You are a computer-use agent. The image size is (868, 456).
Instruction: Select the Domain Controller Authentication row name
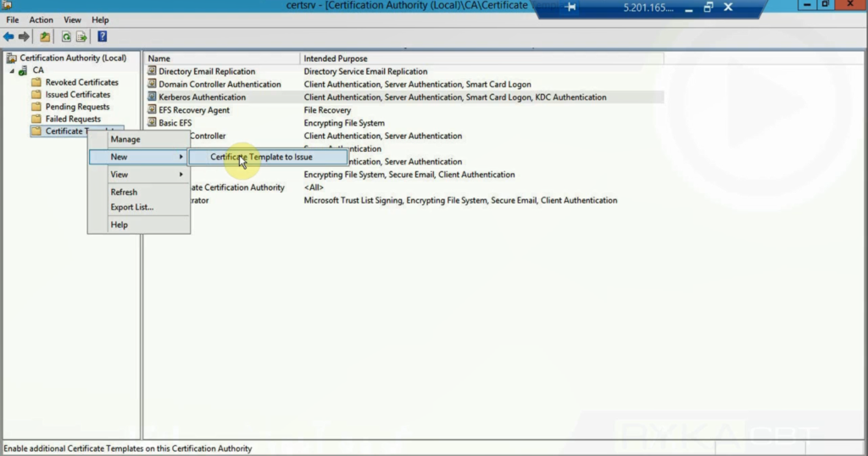point(220,84)
